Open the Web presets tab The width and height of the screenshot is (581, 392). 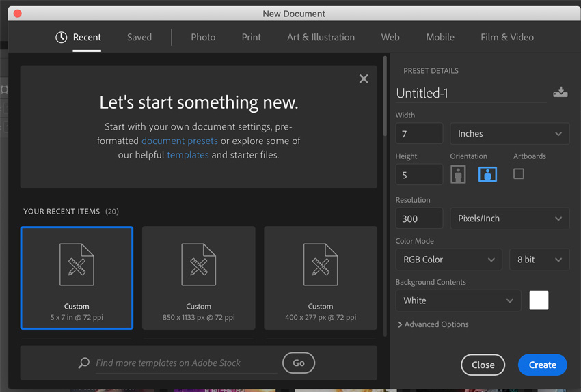[390, 37]
